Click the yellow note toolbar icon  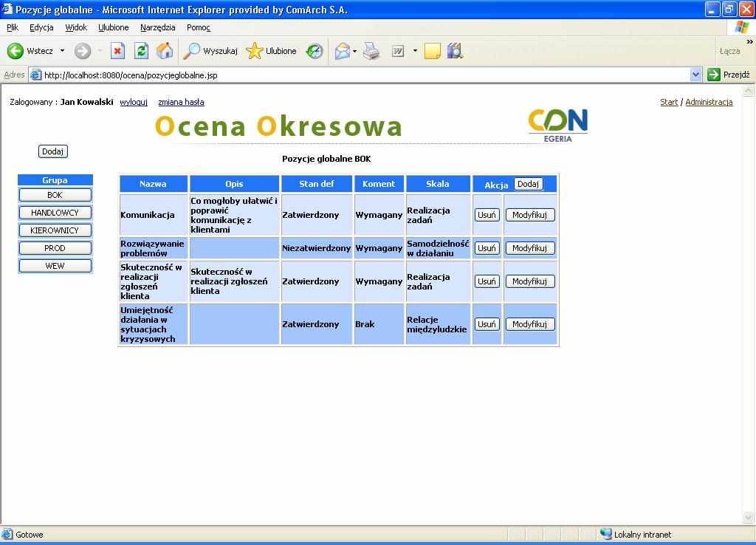pyautogui.click(x=432, y=51)
